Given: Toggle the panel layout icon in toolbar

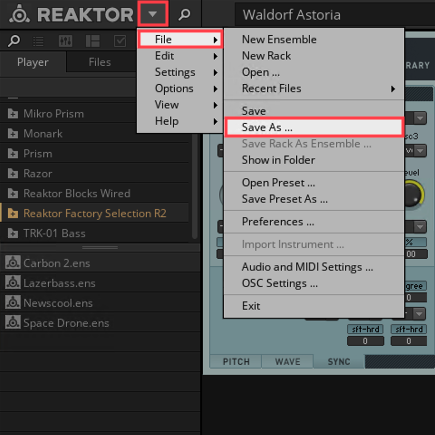Looking at the screenshot, I should tap(93, 41).
